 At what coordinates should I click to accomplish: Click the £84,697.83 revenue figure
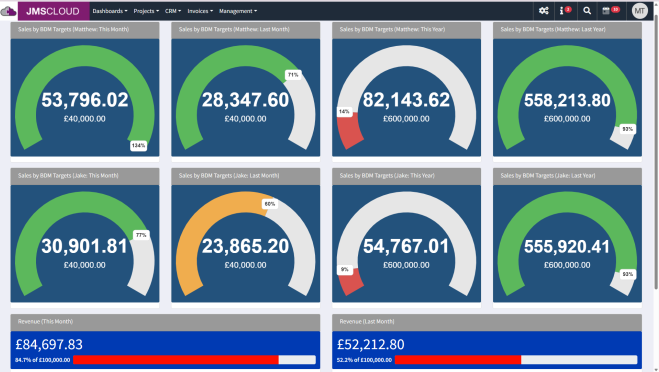click(x=49, y=345)
